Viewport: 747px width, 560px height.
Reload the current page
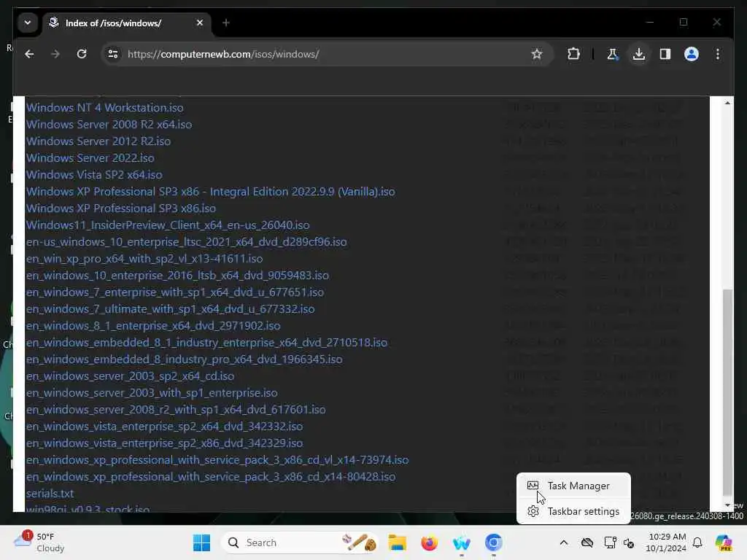tap(82, 54)
